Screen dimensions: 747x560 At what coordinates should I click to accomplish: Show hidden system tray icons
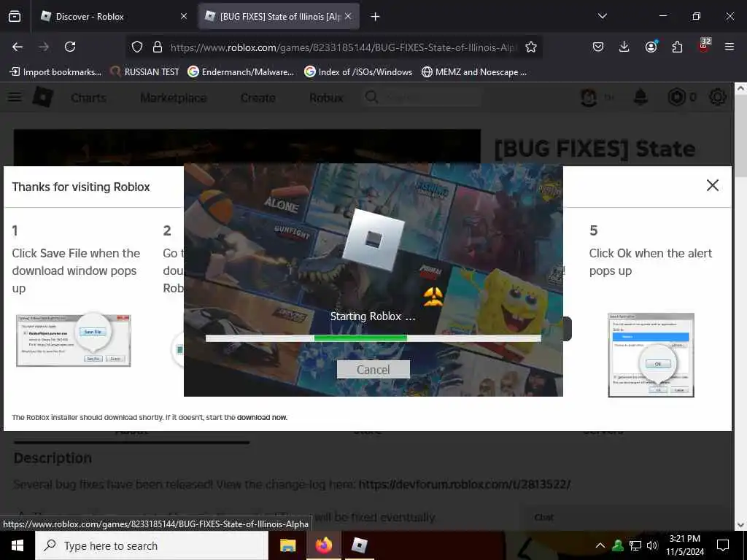click(600, 545)
